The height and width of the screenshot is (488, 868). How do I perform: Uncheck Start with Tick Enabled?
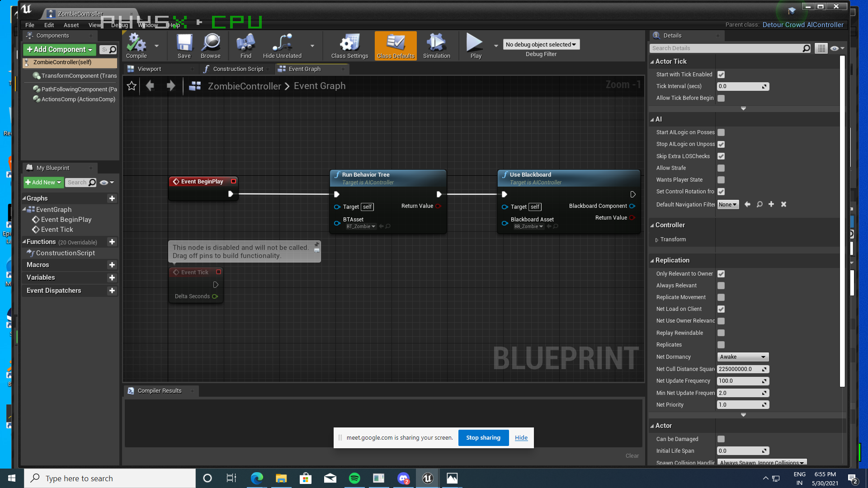(721, 75)
